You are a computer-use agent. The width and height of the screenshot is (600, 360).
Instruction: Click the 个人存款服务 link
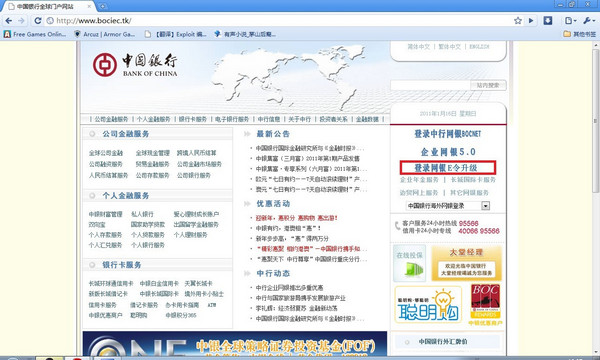[105, 235]
